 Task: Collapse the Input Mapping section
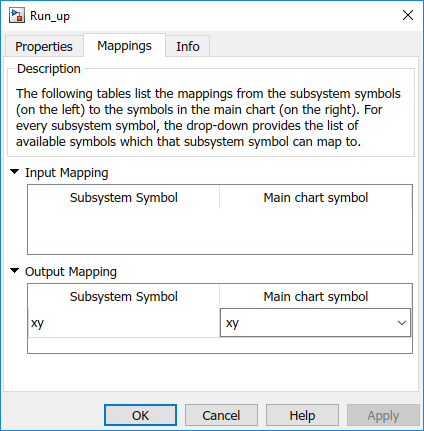(x=15, y=172)
